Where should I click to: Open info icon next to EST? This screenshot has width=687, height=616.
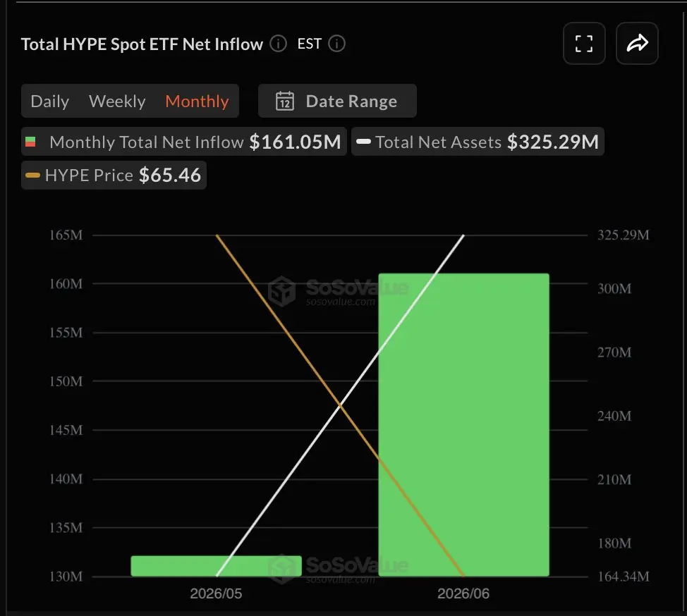tap(337, 44)
